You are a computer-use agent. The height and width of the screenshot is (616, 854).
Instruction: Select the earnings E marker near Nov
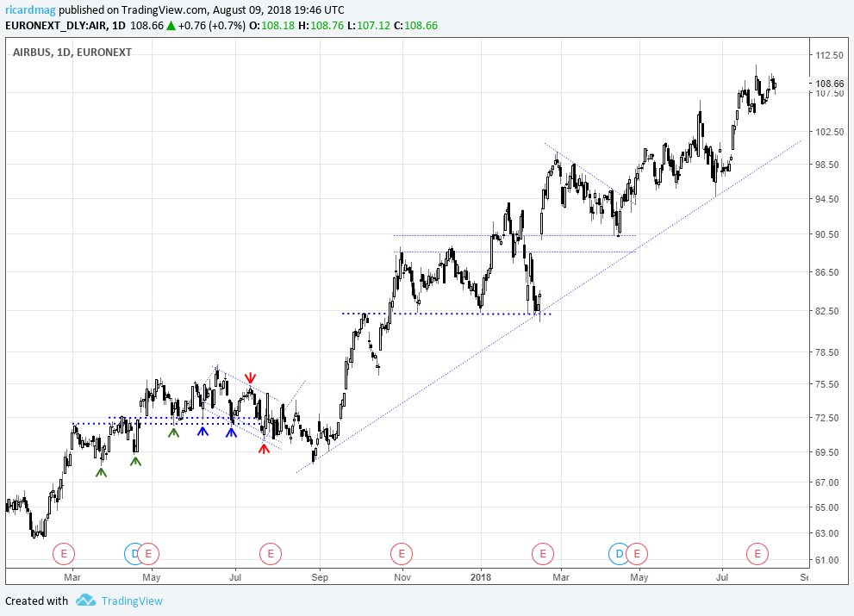(402, 554)
